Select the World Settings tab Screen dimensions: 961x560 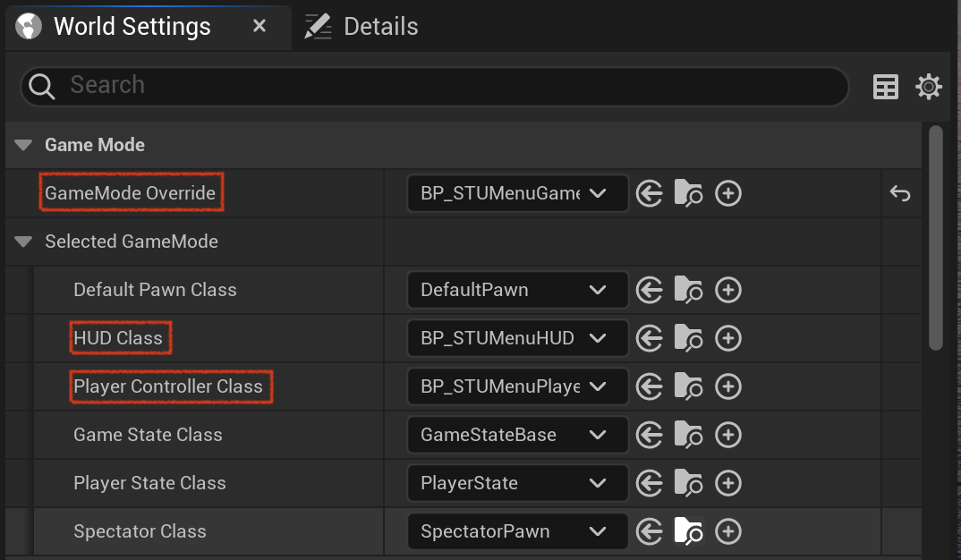click(132, 27)
